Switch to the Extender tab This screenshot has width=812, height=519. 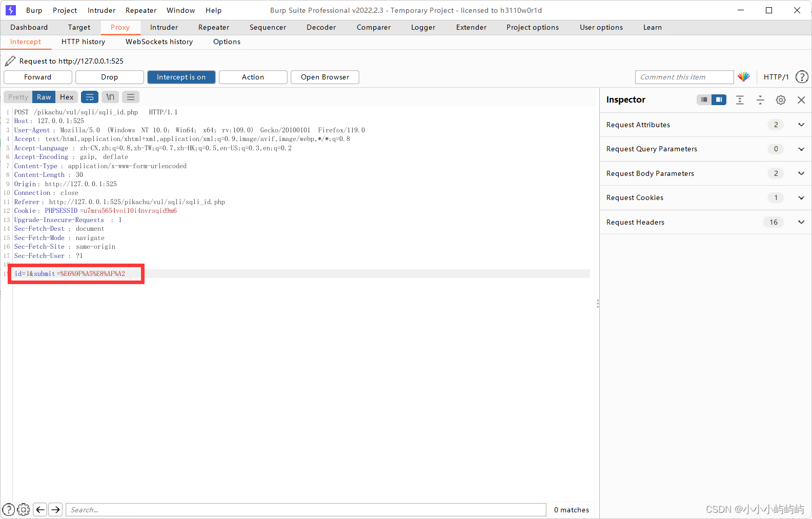[x=472, y=27]
